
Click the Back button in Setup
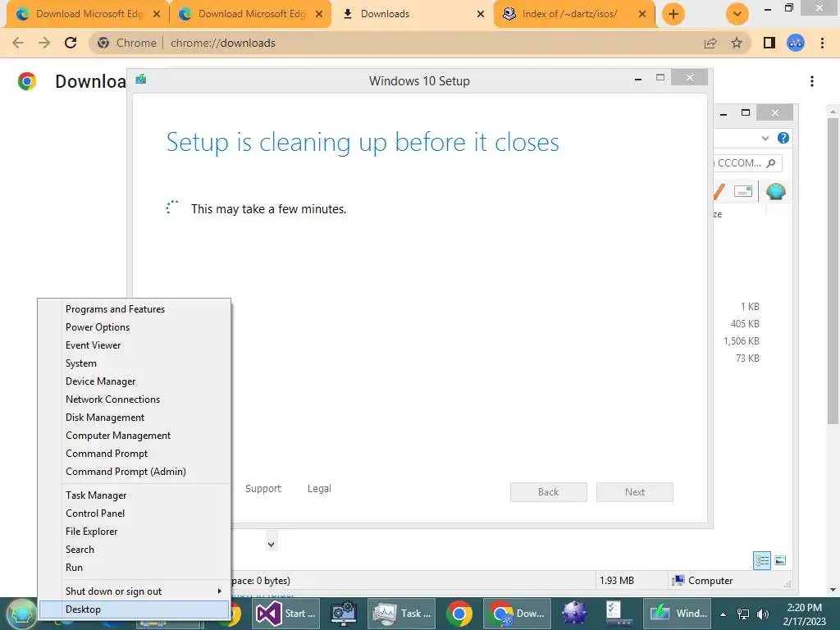(549, 492)
